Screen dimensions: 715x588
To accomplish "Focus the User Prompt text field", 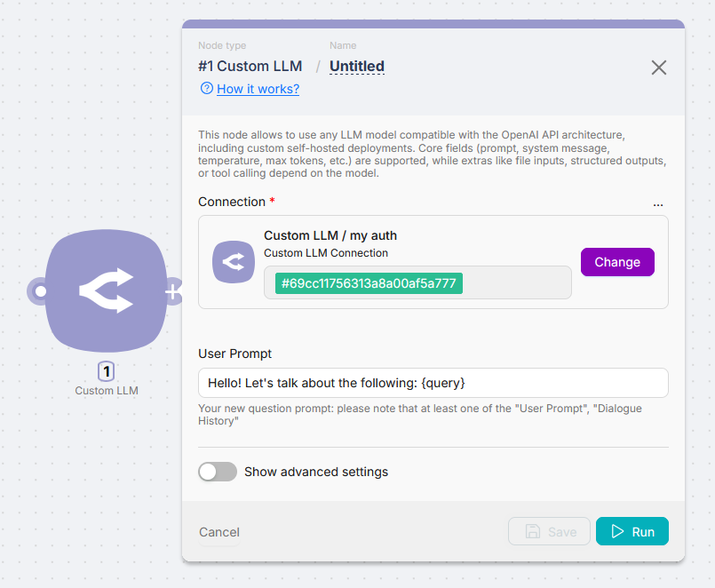I will click(x=433, y=383).
